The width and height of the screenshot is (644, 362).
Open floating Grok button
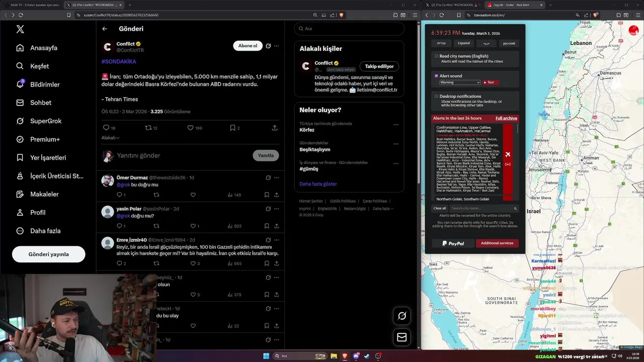pyautogui.click(x=402, y=316)
